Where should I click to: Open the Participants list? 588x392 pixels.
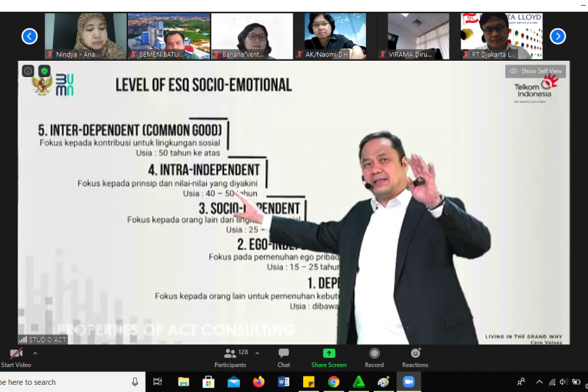click(231, 357)
